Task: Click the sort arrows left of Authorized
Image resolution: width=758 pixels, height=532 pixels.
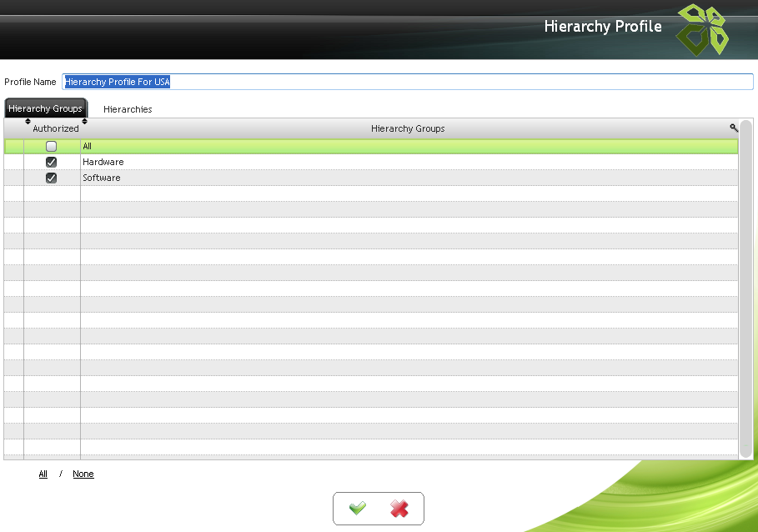Action: click(28, 122)
